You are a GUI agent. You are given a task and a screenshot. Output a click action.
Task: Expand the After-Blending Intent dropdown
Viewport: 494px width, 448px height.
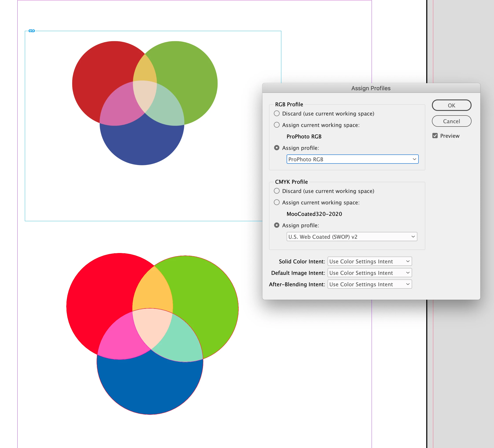click(x=370, y=284)
